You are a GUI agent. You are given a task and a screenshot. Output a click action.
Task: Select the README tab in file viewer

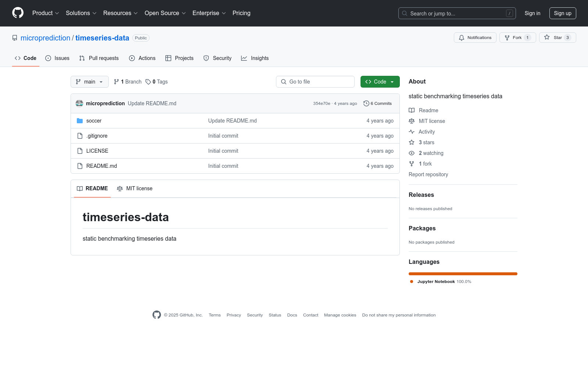point(92,188)
